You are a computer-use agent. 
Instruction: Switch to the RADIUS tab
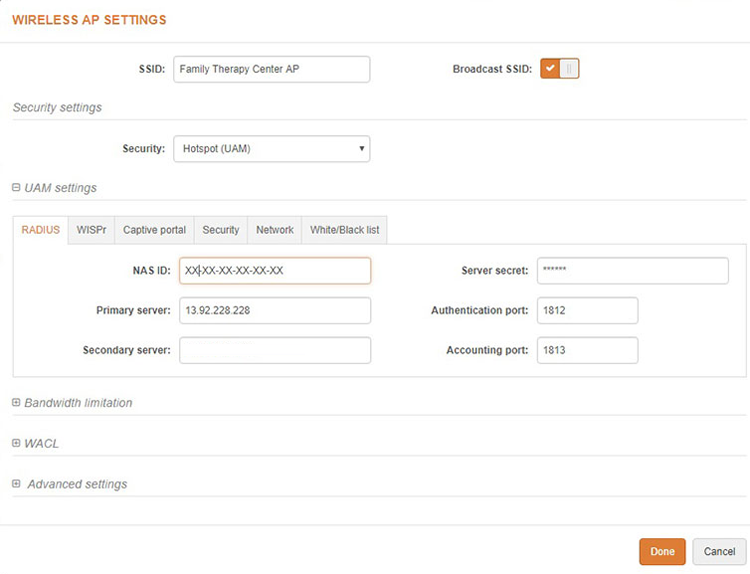[x=41, y=230]
